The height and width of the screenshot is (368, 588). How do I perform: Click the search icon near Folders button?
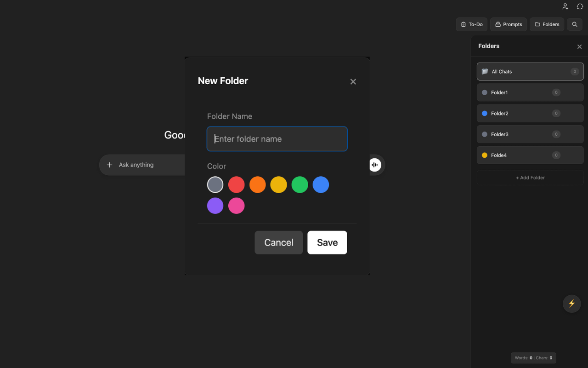pos(574,24)
